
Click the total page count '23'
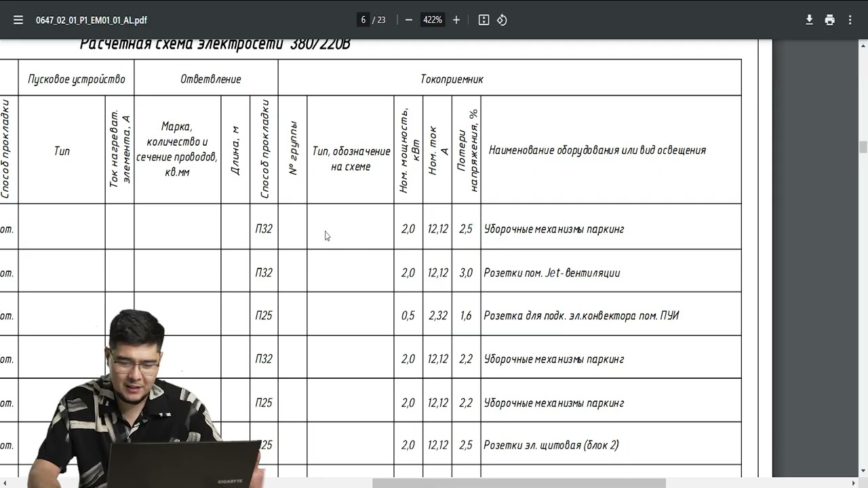pyautogui.click(x=381, y=20)
